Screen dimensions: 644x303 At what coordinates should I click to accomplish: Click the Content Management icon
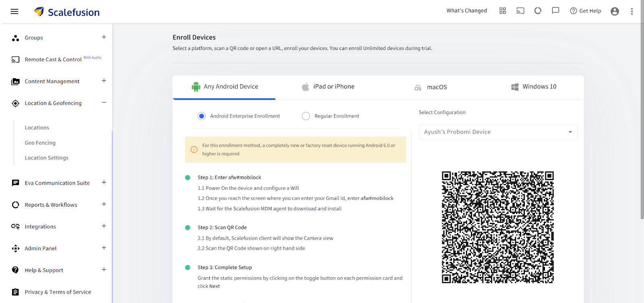(x=15, y=81)
